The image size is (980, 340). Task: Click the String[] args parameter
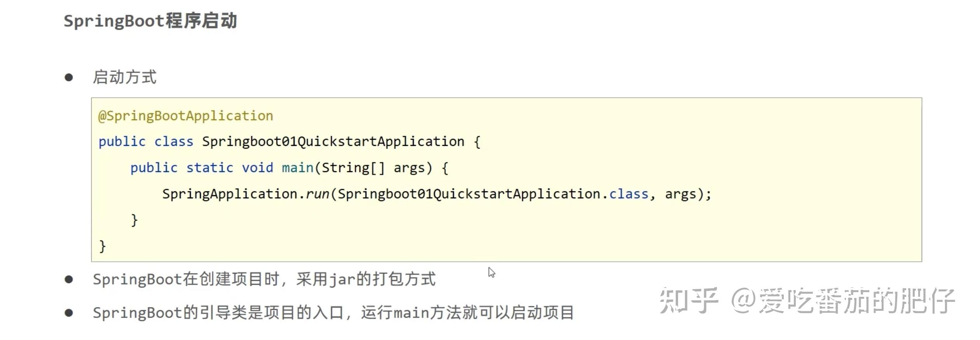coord(373,168)
